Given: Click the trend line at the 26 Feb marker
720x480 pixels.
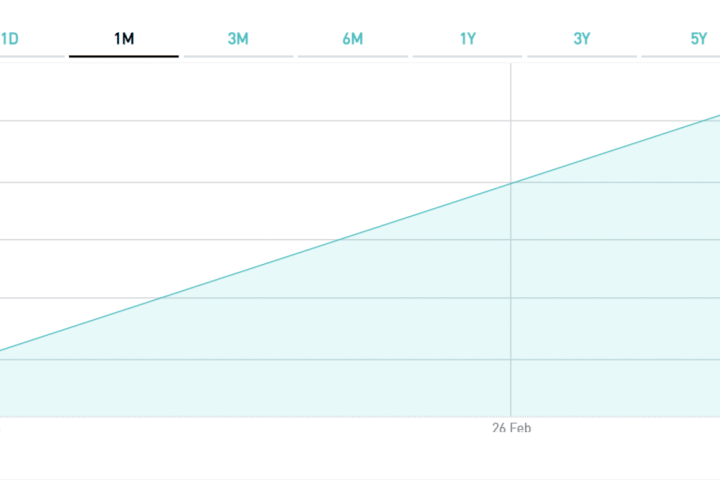Looking at the screenshot, I should [x=511, y=182].
